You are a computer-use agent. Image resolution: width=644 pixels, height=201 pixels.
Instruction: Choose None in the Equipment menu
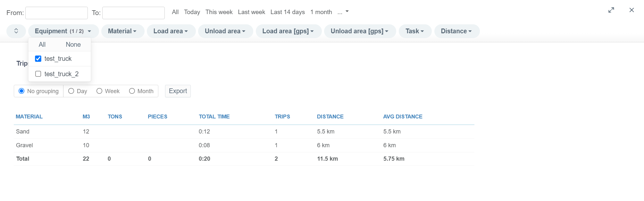point(73,44)
